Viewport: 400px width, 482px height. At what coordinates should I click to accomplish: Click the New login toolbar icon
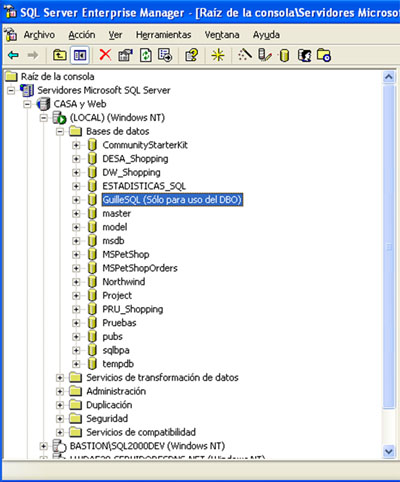304,55
